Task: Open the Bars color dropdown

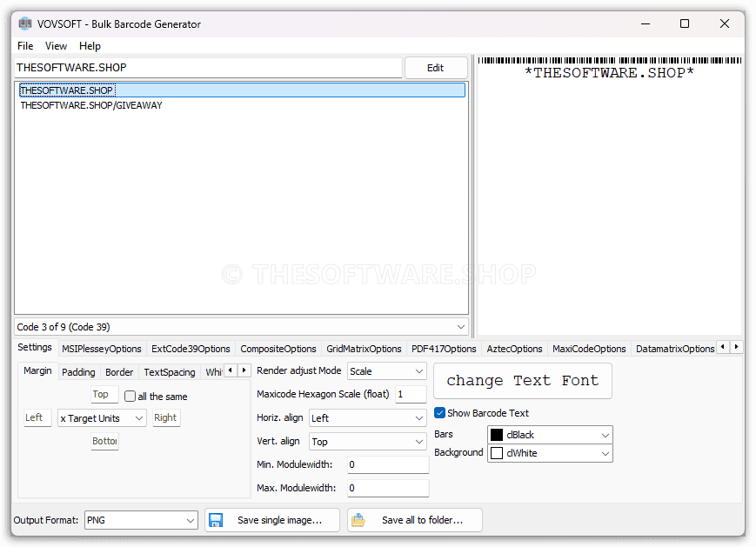Action: coord(550,435)
